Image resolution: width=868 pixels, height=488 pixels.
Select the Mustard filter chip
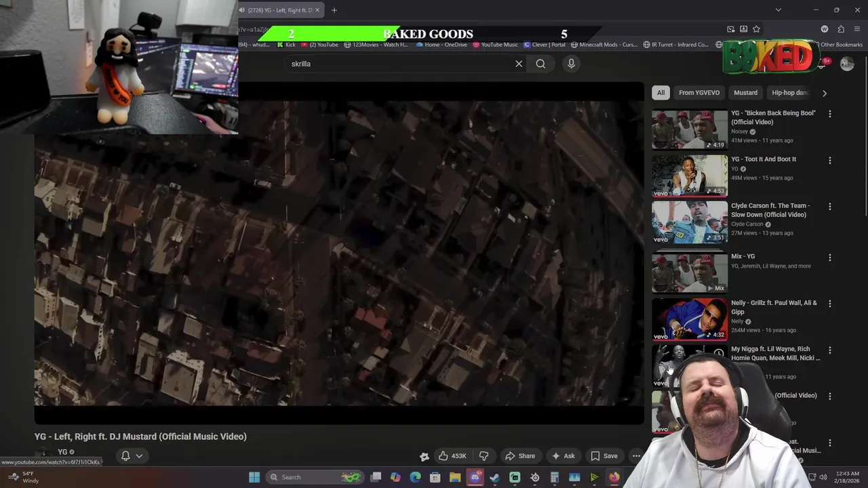(745, 93)
